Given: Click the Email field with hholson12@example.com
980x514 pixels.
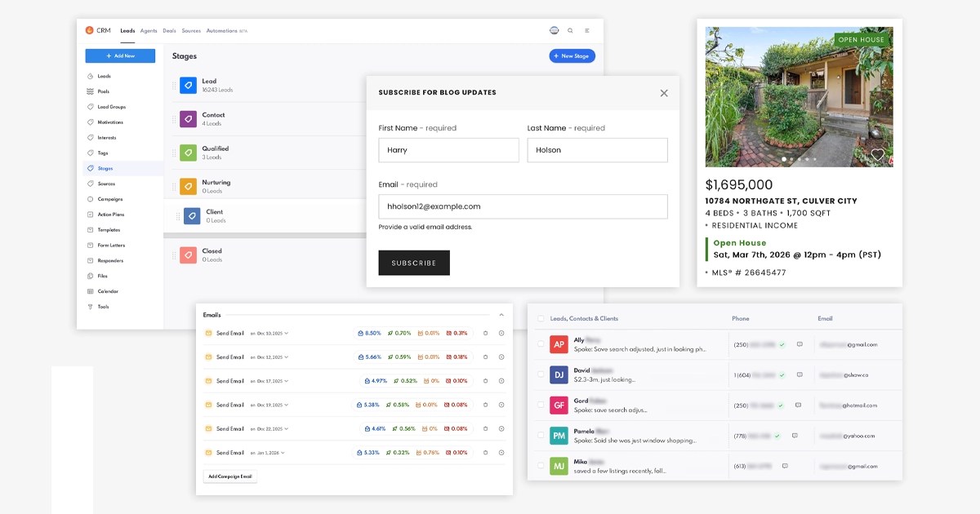Looking at the screenshot, I should (523, 206).
